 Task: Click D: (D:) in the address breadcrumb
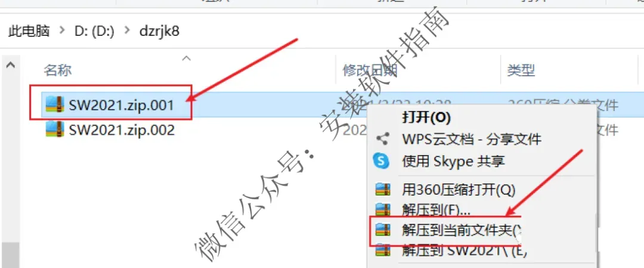tap(94, 31)
